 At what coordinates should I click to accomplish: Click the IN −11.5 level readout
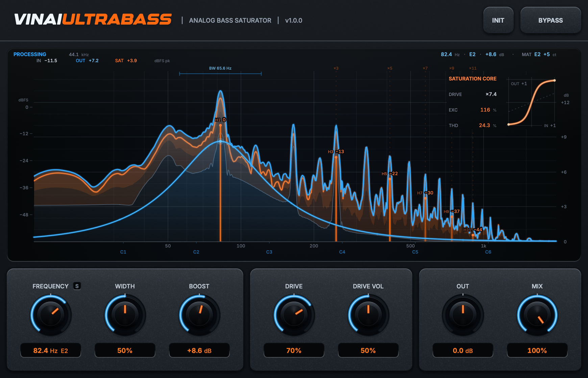pos(47,61)
